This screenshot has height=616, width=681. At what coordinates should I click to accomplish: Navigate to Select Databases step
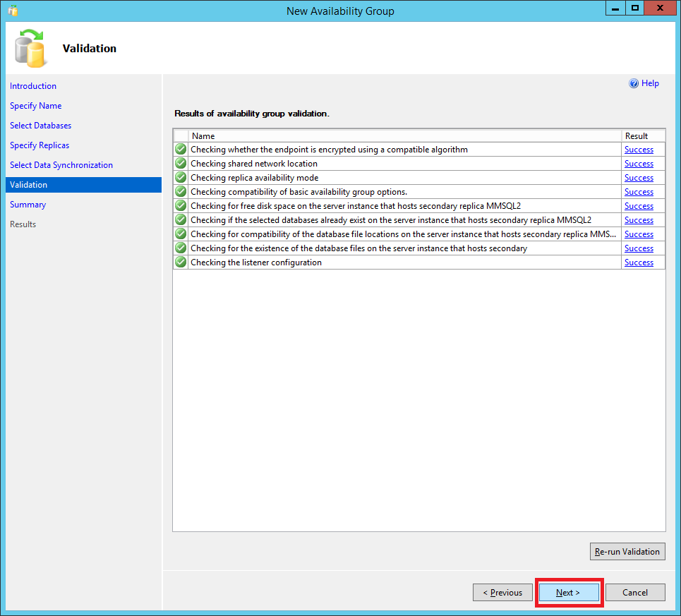tap(41, 126)
